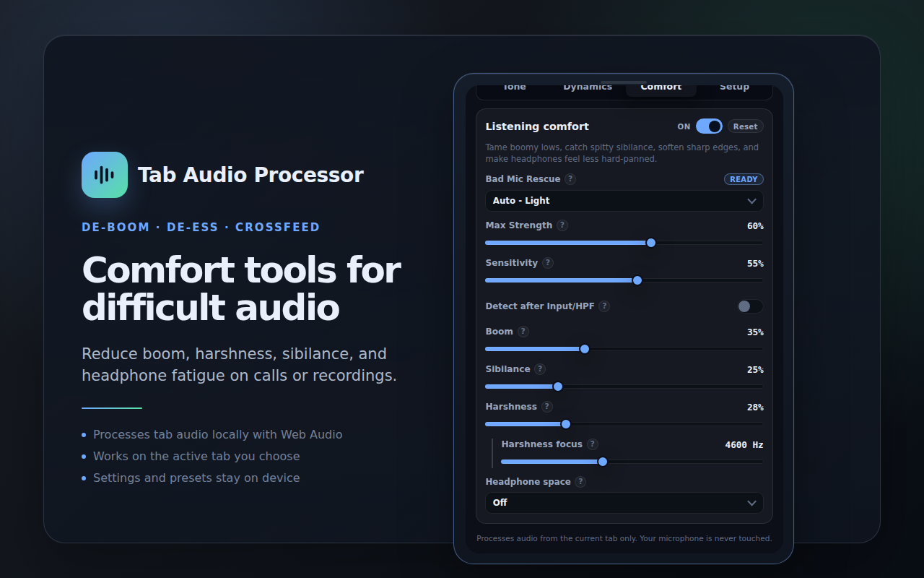The height and width of the screenshot is (578, 924).
Task: Click the Harshness focus frequency slider
Action: click(x=632, y=462)
